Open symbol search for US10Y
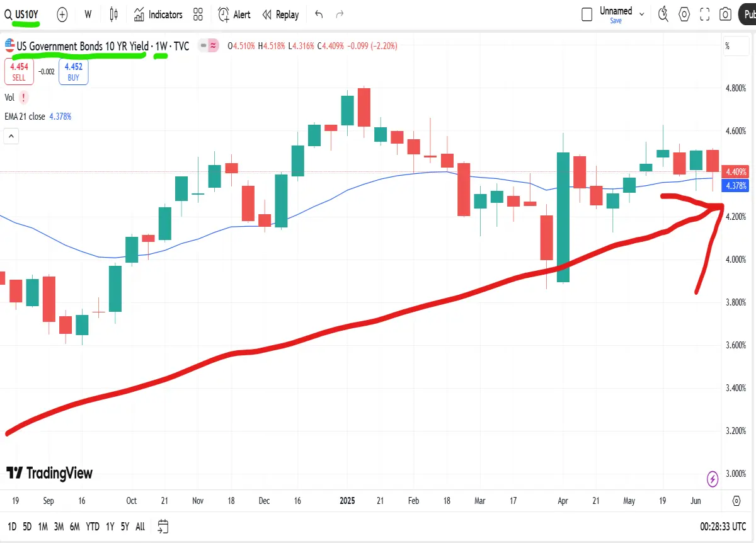The image size is (756, 543). 21,14
